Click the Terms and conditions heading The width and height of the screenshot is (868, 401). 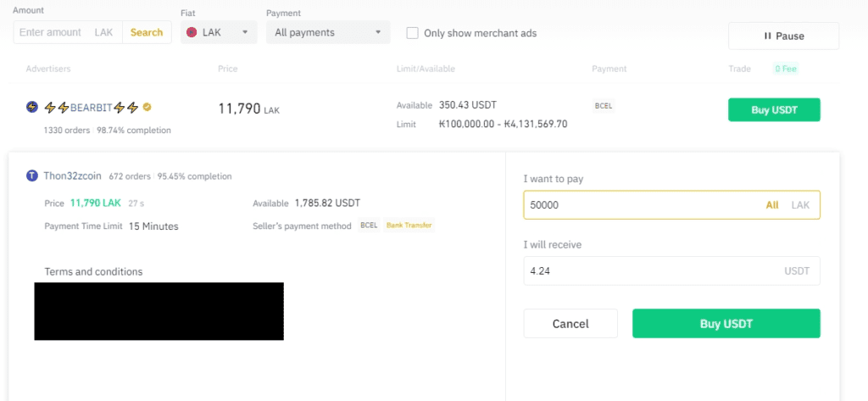[x=93, y=272]
